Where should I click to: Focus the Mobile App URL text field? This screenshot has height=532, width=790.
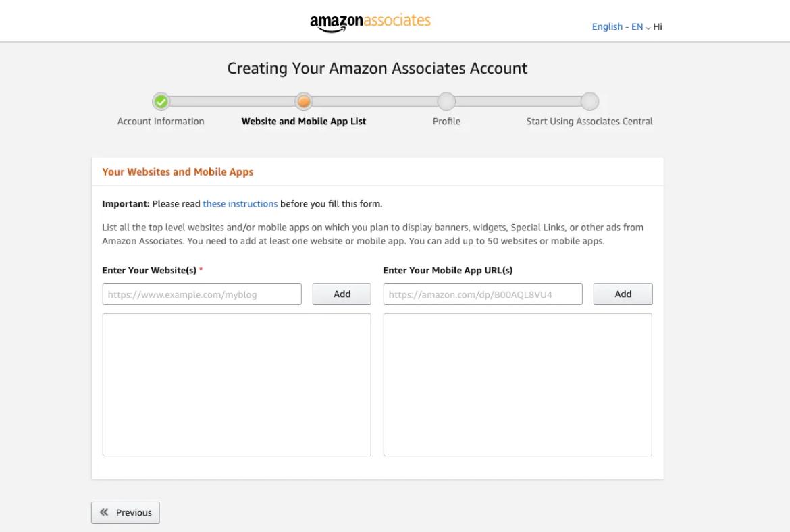(x=483, y=294)
